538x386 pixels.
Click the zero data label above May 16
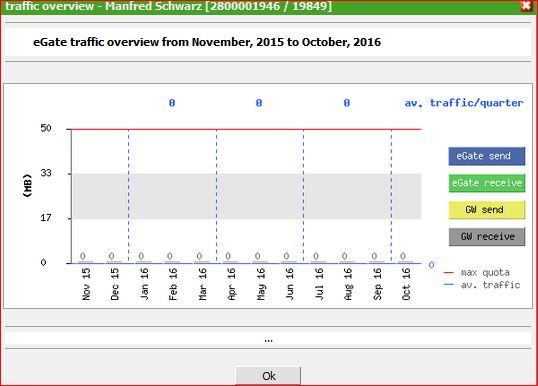[x=257, y=256]
